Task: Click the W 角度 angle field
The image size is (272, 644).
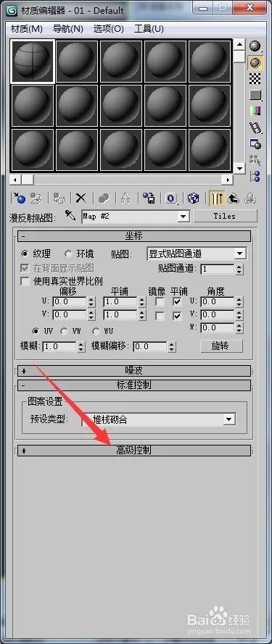Action: [x=218, y=327]
